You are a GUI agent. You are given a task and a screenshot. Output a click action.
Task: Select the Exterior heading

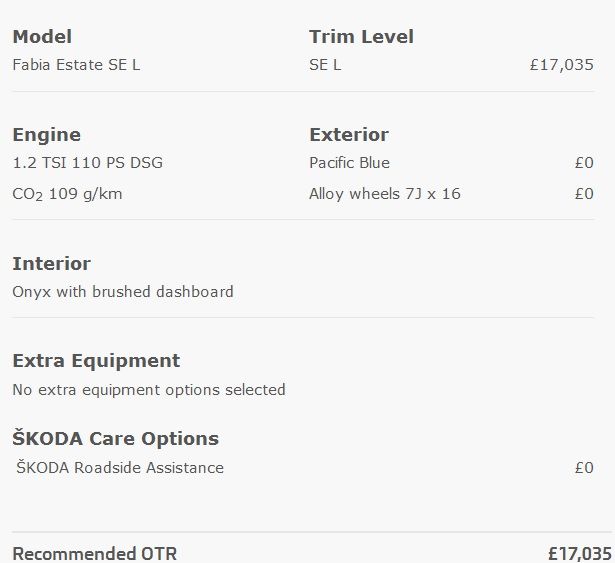coord(349,135)
